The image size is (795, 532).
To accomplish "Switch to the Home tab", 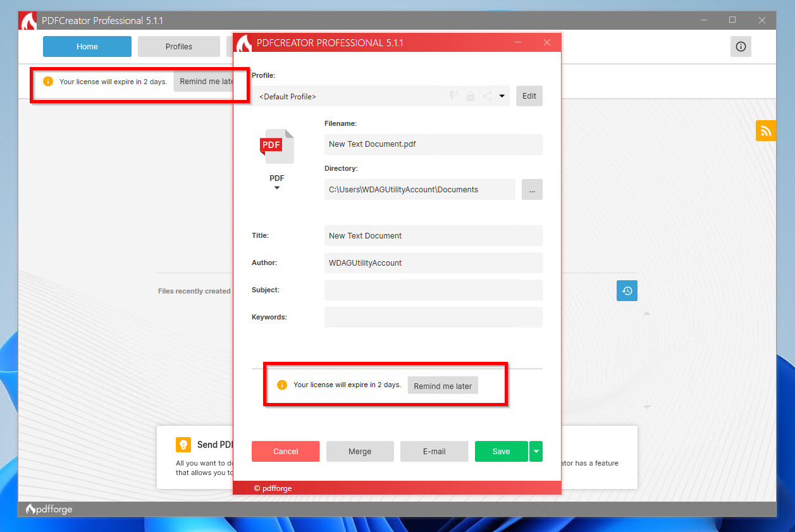I will click(87, 47).
